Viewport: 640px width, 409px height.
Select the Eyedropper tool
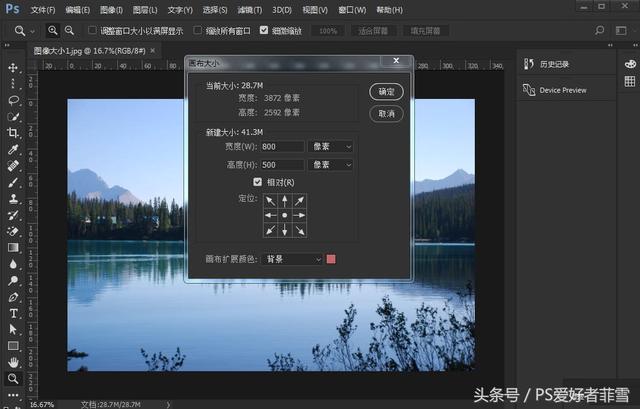click(x=13, y=149)
